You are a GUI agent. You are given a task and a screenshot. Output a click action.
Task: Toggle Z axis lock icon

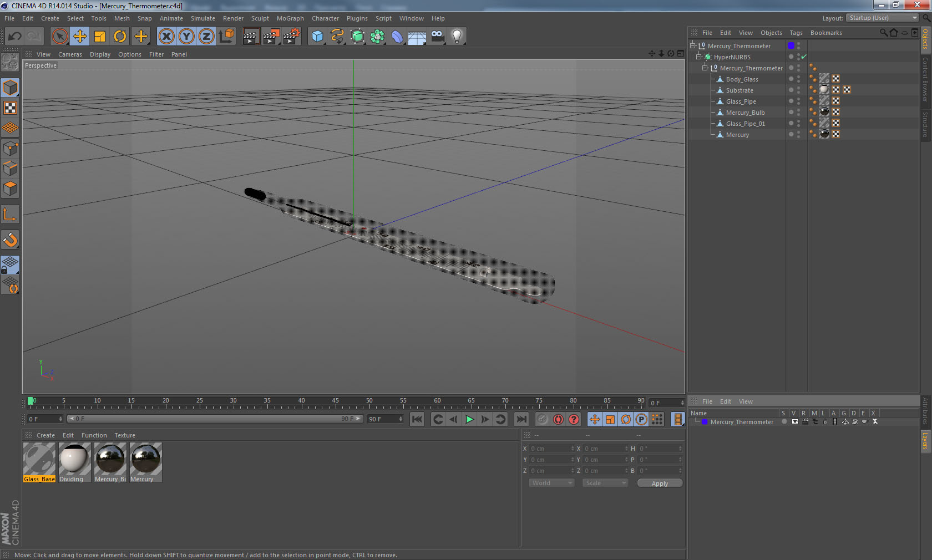coord(206,37)
